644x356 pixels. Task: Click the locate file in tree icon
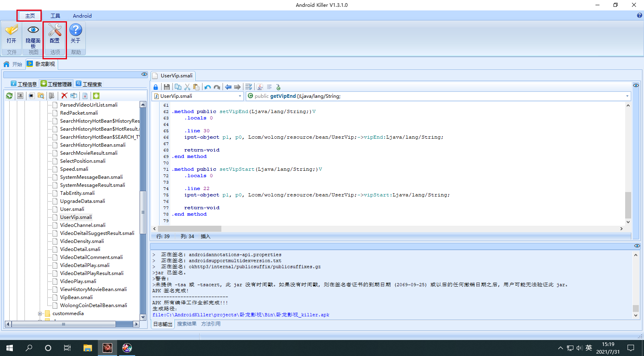coord(20,96)
